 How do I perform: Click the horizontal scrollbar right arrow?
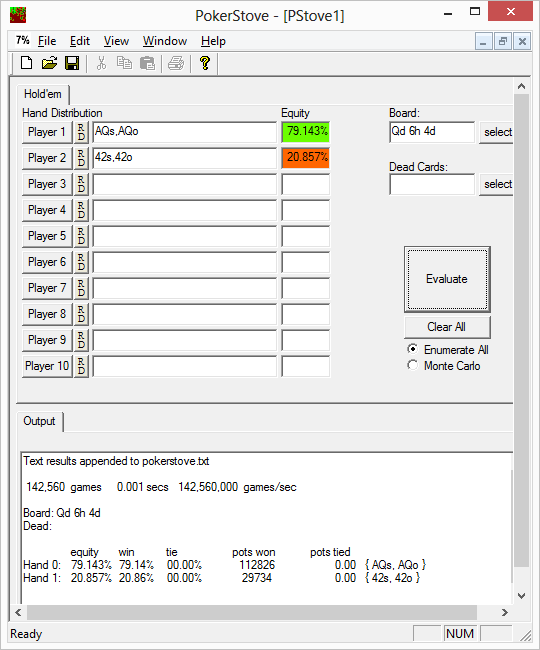tap(505, 612)
